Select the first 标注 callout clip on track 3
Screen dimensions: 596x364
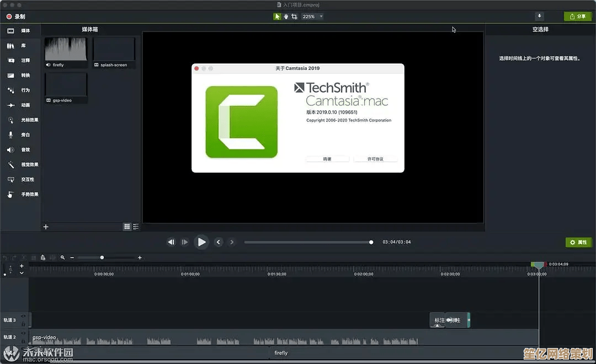click(438, 320)
